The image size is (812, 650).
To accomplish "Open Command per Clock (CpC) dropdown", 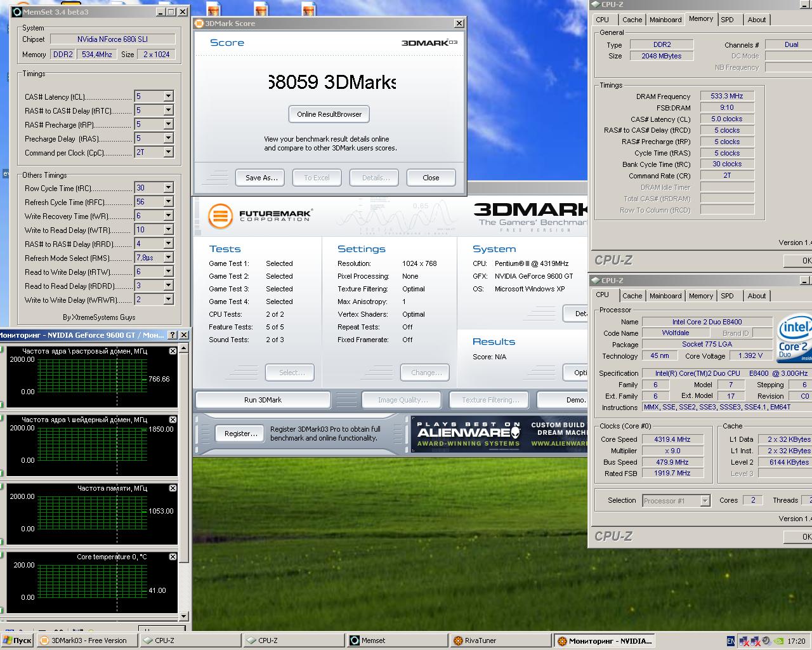I will [168, 152].
